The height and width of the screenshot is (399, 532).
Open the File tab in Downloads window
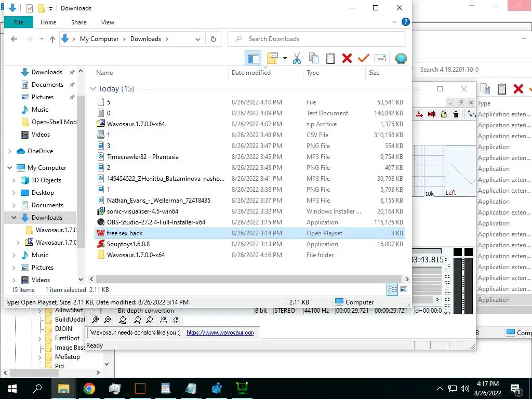[x=19, y=22]
